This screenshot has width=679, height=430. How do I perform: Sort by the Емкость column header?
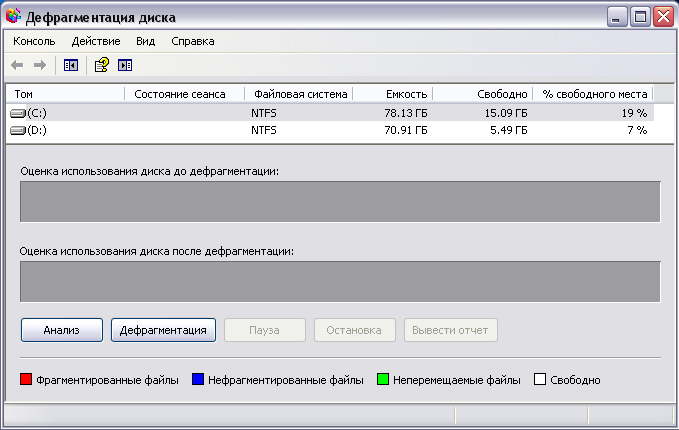393,94
